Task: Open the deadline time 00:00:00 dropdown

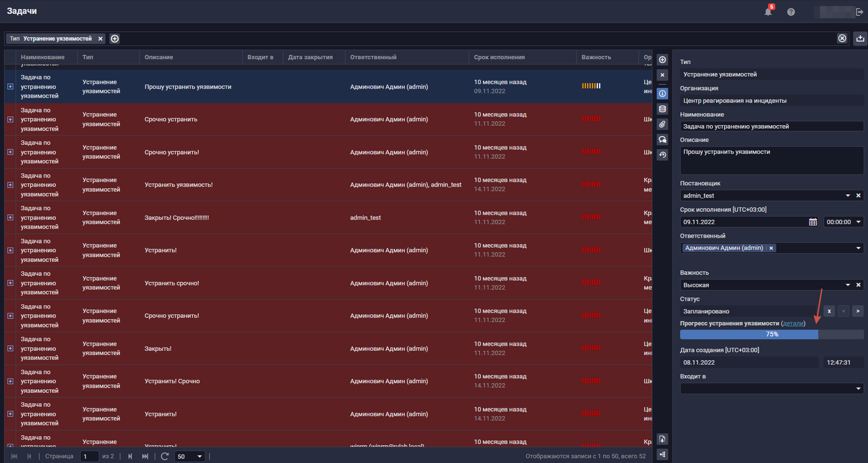Action: (858, 222)
